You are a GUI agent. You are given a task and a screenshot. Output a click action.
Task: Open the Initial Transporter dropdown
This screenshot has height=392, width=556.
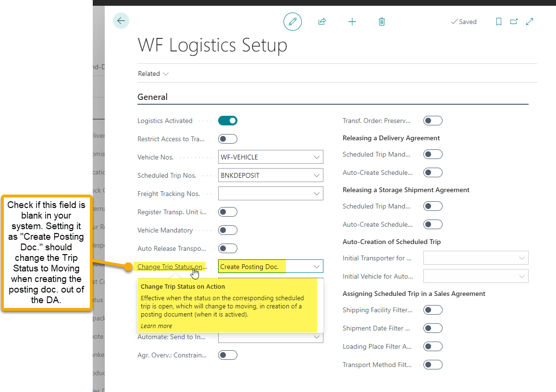[521, 258]
